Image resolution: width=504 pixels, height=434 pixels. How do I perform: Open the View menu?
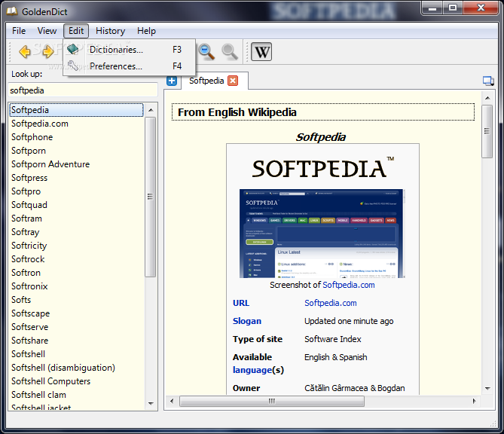47,31
